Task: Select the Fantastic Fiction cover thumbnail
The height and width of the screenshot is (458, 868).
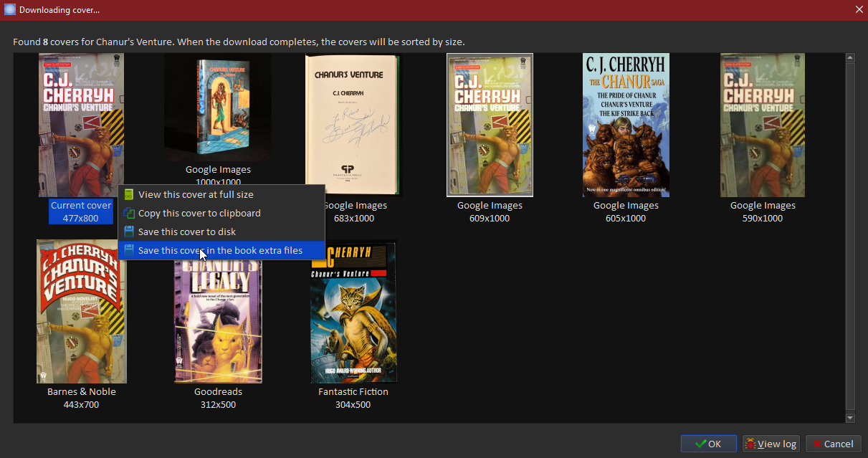Action: click(353, 312)
